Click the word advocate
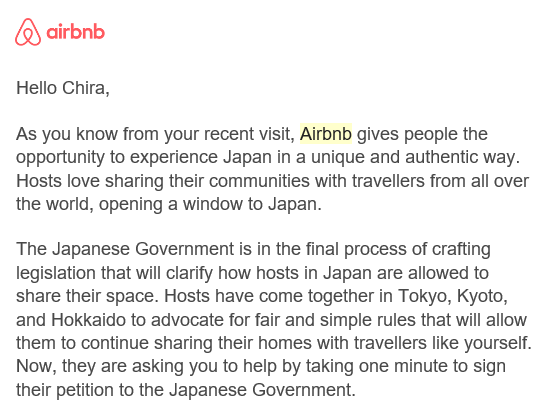 click(x=187, y=320)
